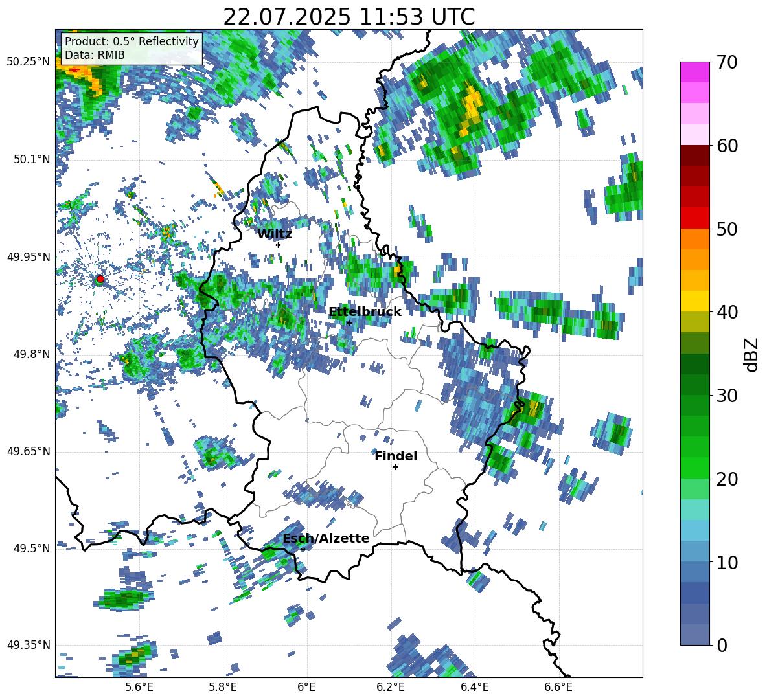Click the Findel city label
This screenshot has width=767, height=700.
click(x=396, y=456)
